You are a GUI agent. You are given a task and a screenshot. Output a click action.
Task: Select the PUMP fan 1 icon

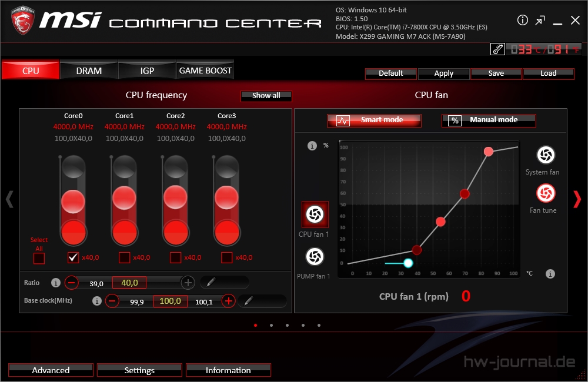click(x=315, y=257)
